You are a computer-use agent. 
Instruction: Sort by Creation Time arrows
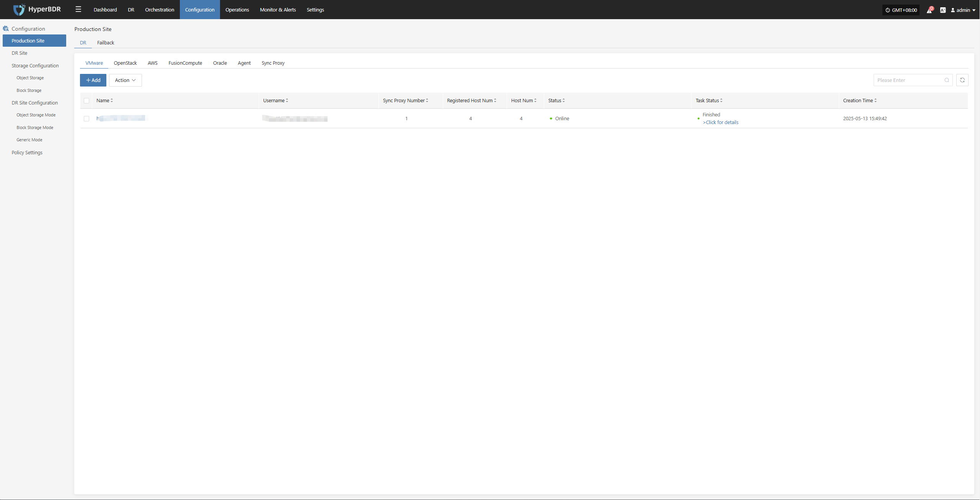[876, 100]
